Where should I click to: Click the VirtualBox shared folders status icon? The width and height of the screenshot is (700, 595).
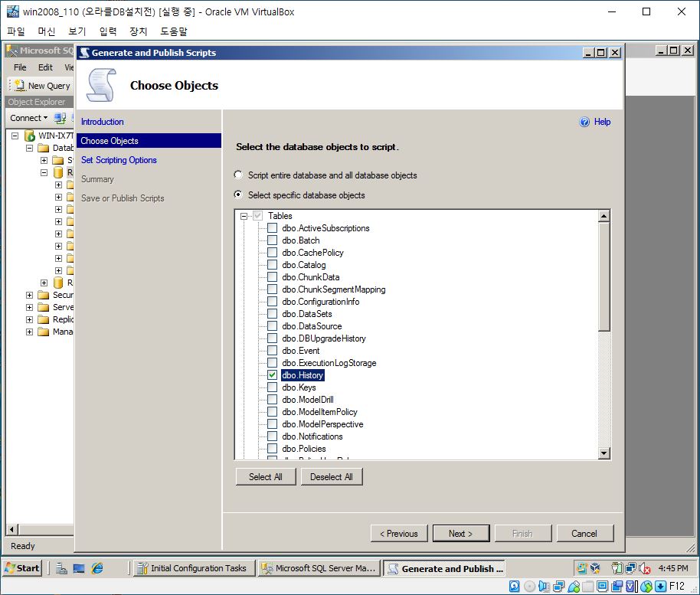coord(588,586)
